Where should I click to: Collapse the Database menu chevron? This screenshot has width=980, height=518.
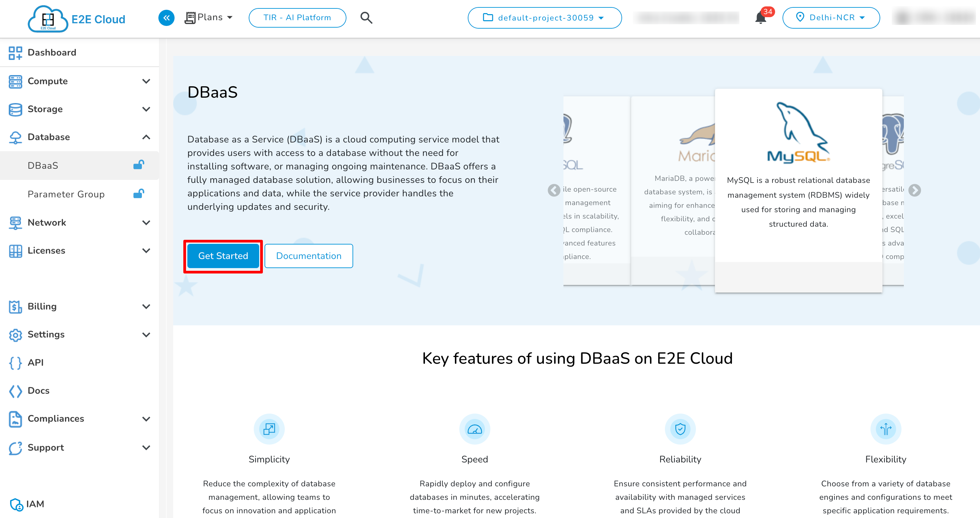click(146, 137)
